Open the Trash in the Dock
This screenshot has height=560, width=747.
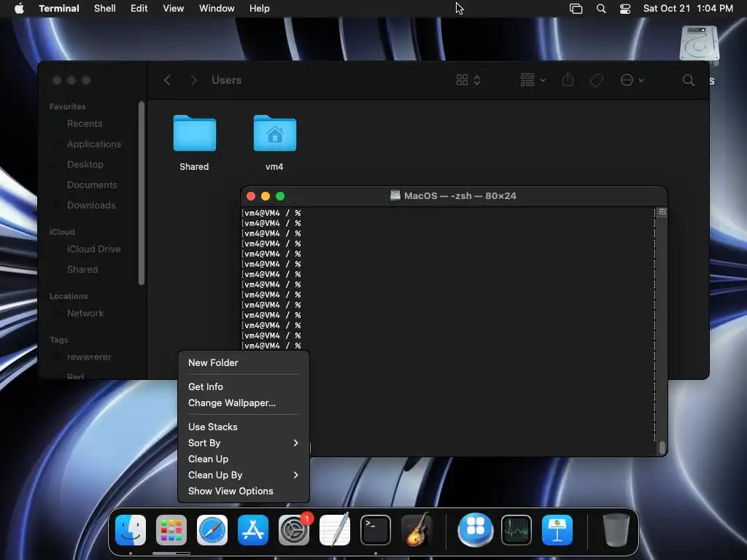point(616,530)
